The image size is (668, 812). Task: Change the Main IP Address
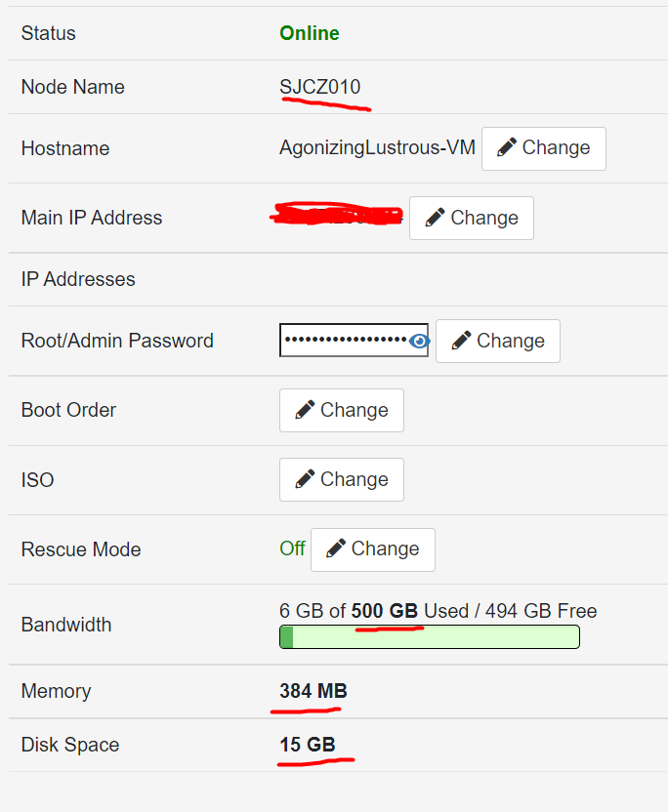pos(472,218)
